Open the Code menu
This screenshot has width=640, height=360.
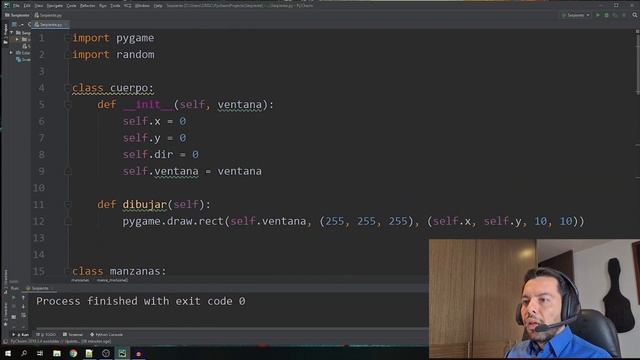pyautogui.click(x=71, y=6)
